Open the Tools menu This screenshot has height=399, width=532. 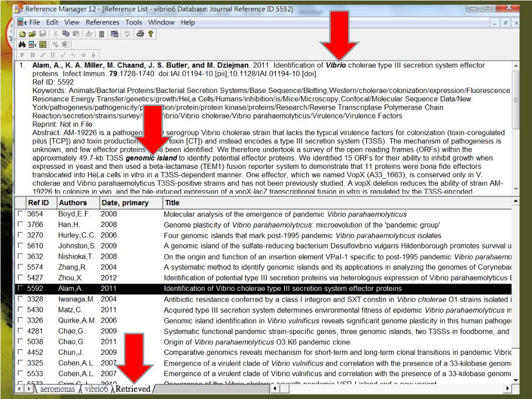pyautogui.click(x=134, y=22)
